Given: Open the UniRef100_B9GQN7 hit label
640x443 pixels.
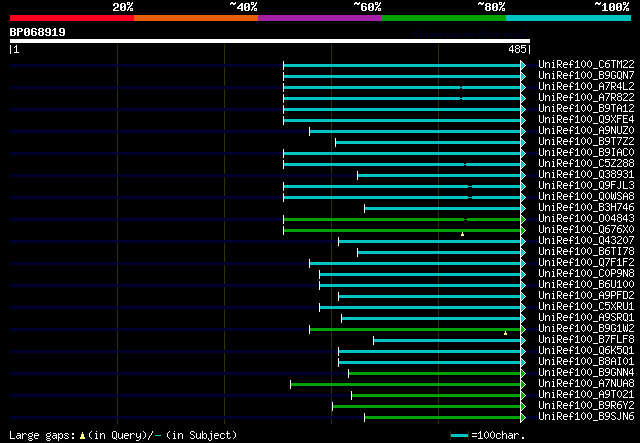Looking at the screenshot, I should [x=586, y=75].
